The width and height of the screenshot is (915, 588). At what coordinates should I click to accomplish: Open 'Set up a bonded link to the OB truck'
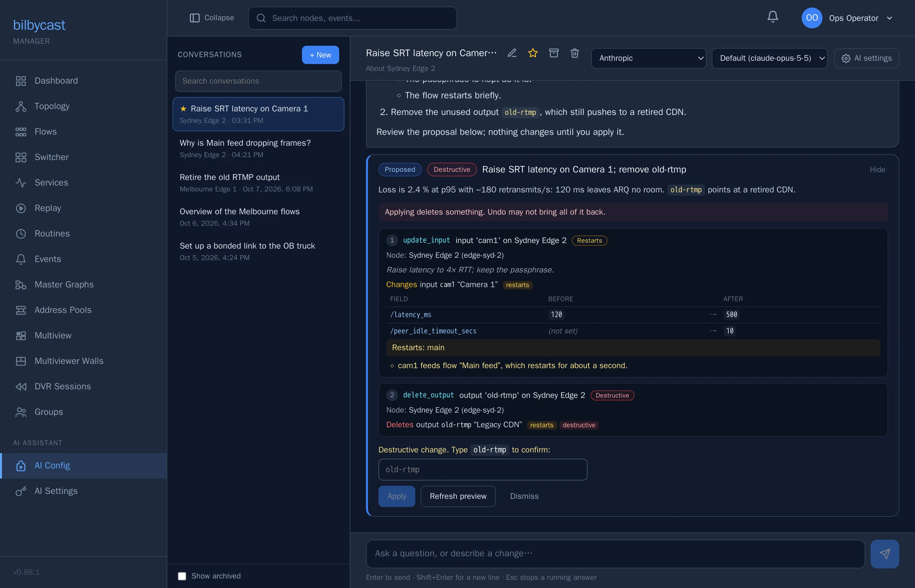point(258,251)
